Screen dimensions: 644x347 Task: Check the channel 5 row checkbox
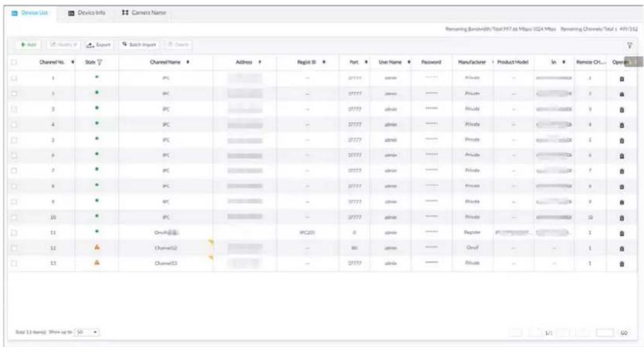pos(14,140)
